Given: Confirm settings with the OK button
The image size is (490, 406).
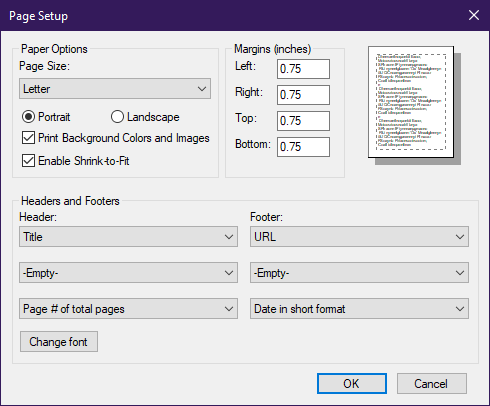Looking at the screenshot, I should [x=352, y=384].
